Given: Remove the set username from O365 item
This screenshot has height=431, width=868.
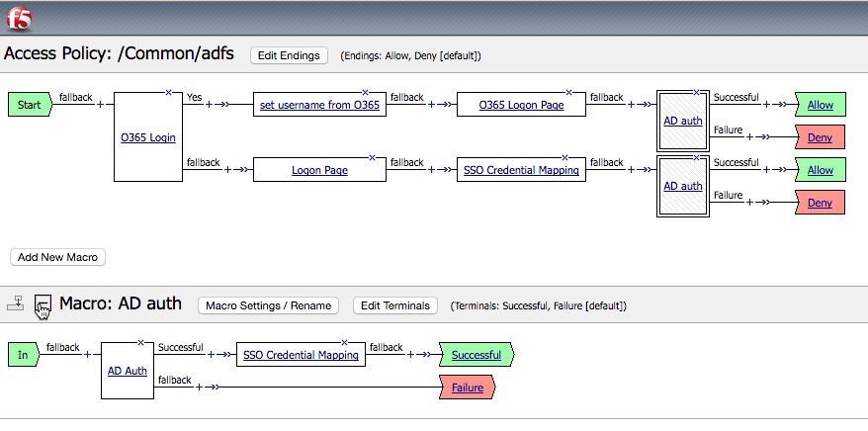Looking at the screenshot, I should [x=365, y=93].
